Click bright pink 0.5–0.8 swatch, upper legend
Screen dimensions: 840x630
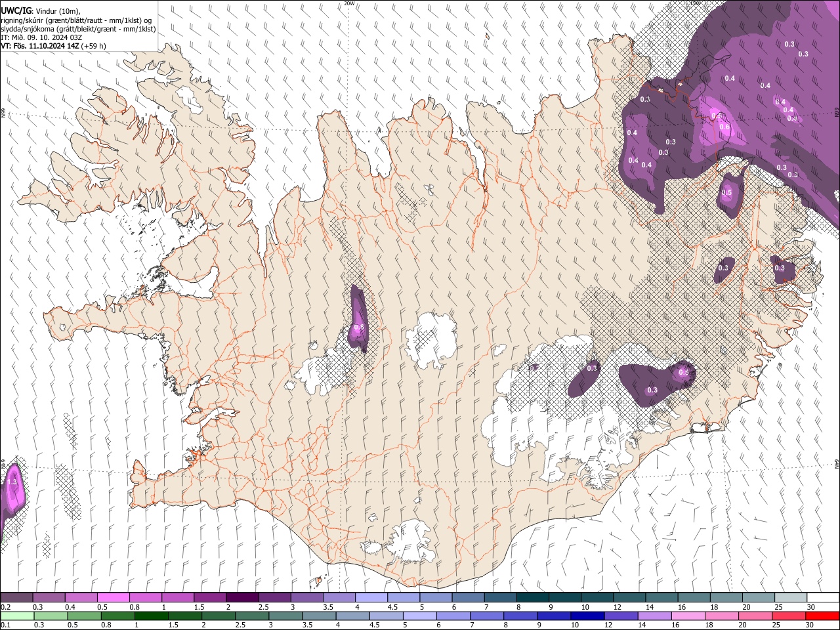(114, 598)
